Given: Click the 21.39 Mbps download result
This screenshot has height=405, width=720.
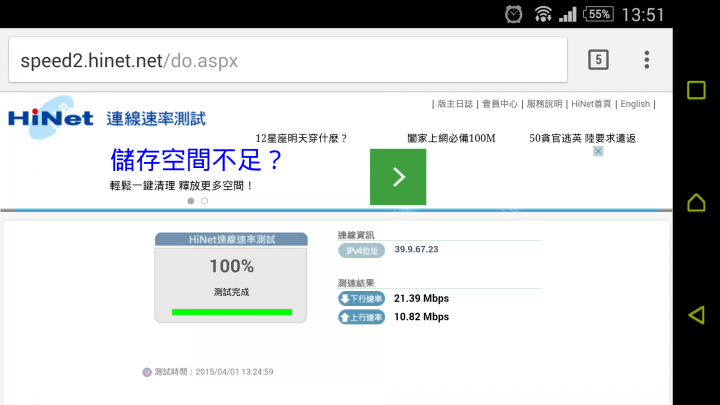Looking at the screenshot, I should tap(422, 298).
